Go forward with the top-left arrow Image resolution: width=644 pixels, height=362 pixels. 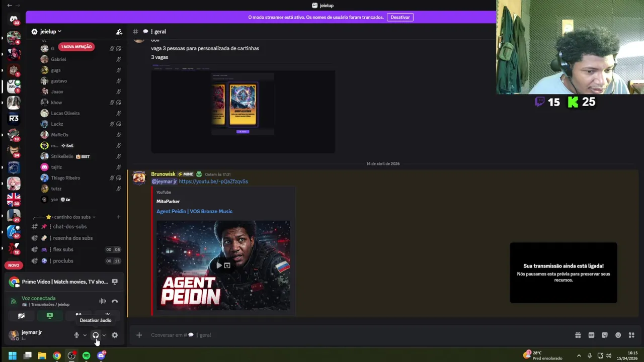point(18,6)
